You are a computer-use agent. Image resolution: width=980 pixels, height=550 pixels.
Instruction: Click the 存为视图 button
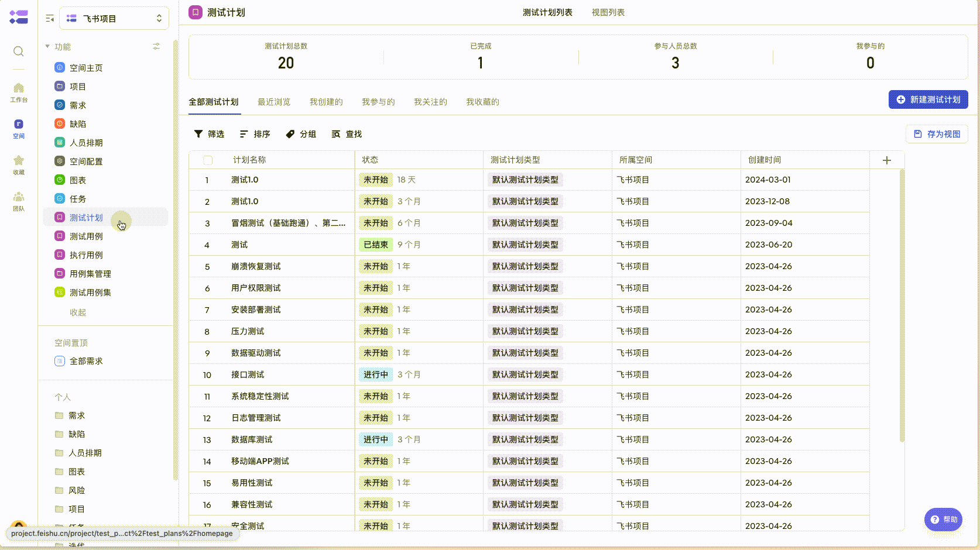pos(937,134)
